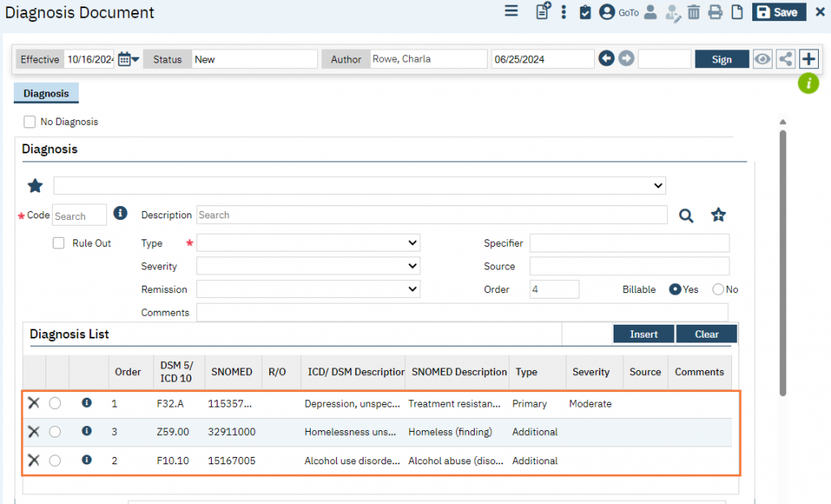Viewport: 831px width, 504px height.
Task: Switch to the Diagnosis tab
Action: (x=46, y=93)
